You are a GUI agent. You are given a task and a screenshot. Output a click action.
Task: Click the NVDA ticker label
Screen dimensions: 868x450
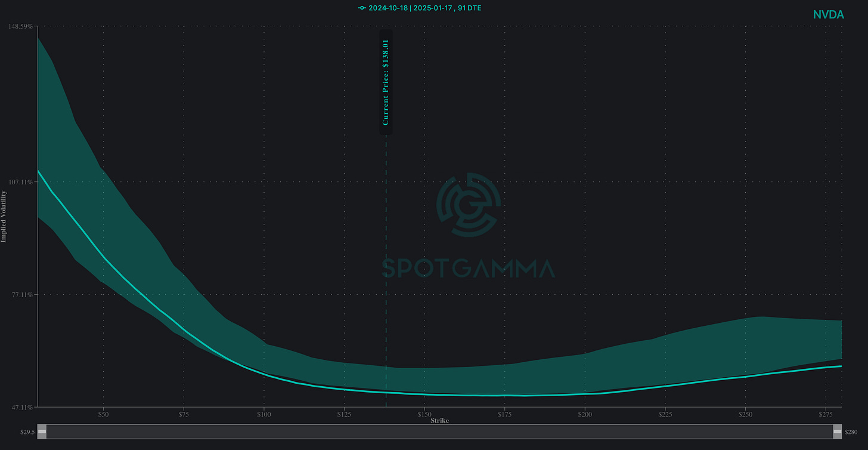pos(828,15)
